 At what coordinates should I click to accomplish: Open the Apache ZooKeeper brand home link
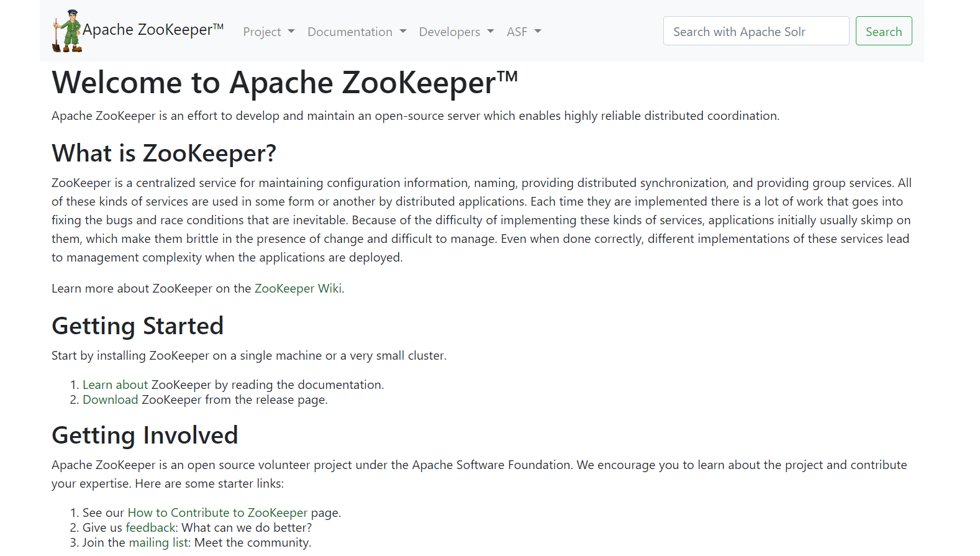point(138,31)
